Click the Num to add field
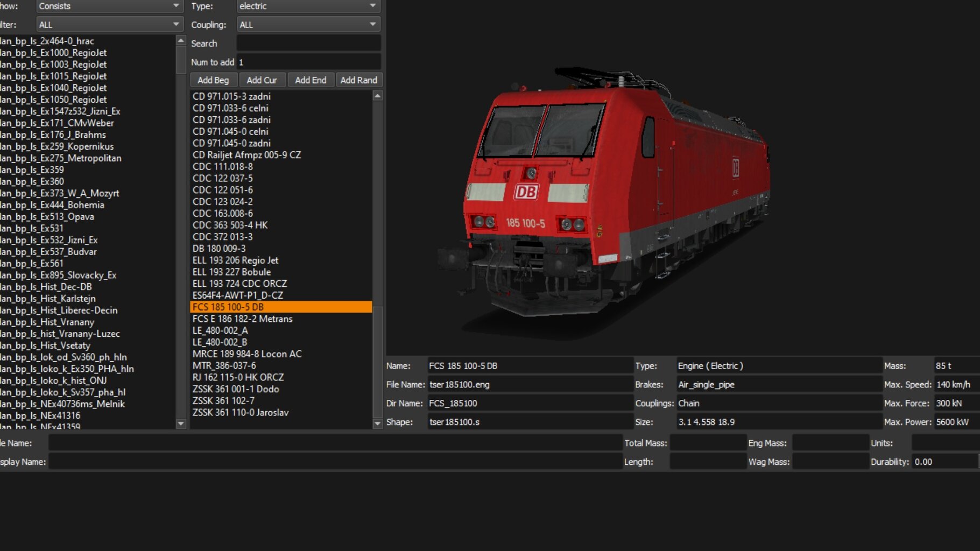Viewport: 980px width, 551px height. pyautogui.click(x=308, y=62)
